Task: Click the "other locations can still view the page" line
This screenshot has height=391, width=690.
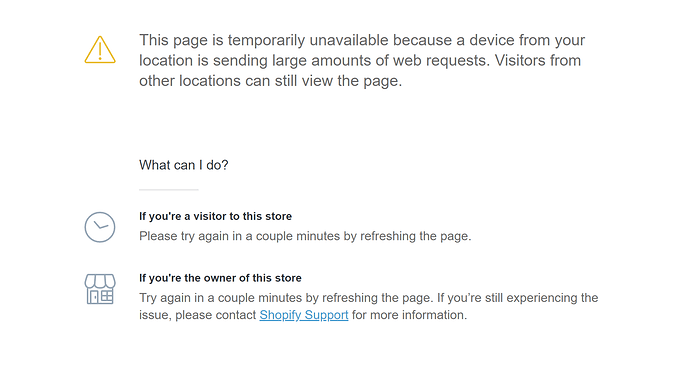Action: 271,81
